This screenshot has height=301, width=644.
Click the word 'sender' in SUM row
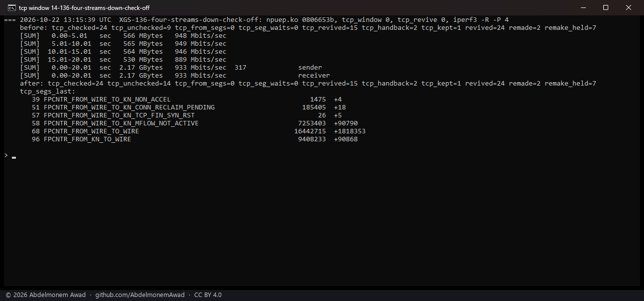pyautogui.click(x=310, y=68)
